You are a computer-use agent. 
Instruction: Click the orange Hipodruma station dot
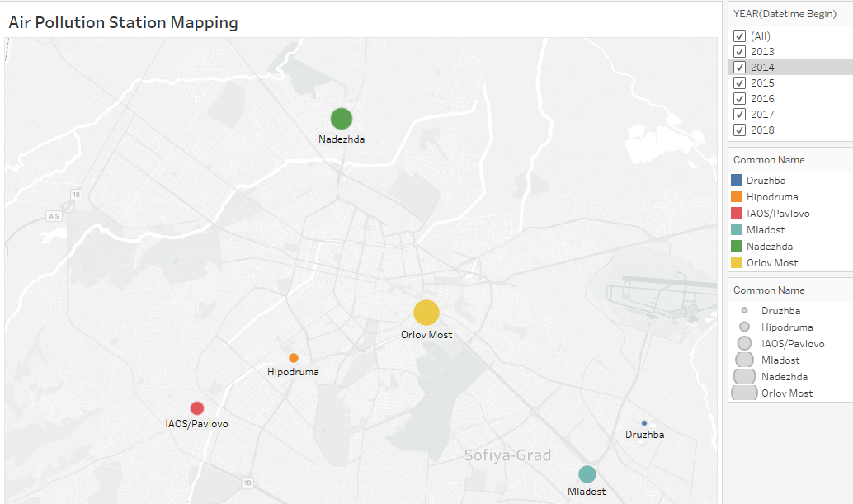pyautogui.click(x=294, y=358)
